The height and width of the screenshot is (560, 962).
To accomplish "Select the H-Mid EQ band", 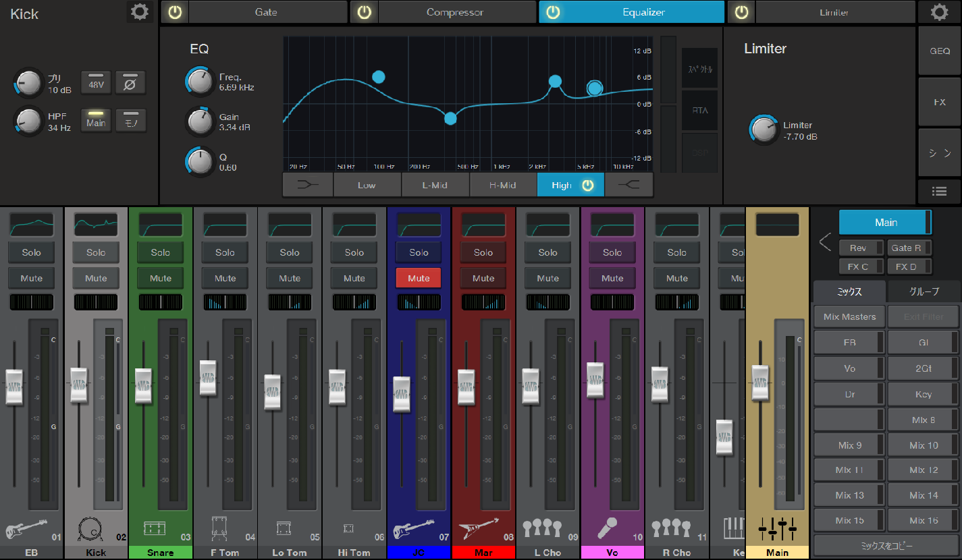I will [x=504, y=185].
